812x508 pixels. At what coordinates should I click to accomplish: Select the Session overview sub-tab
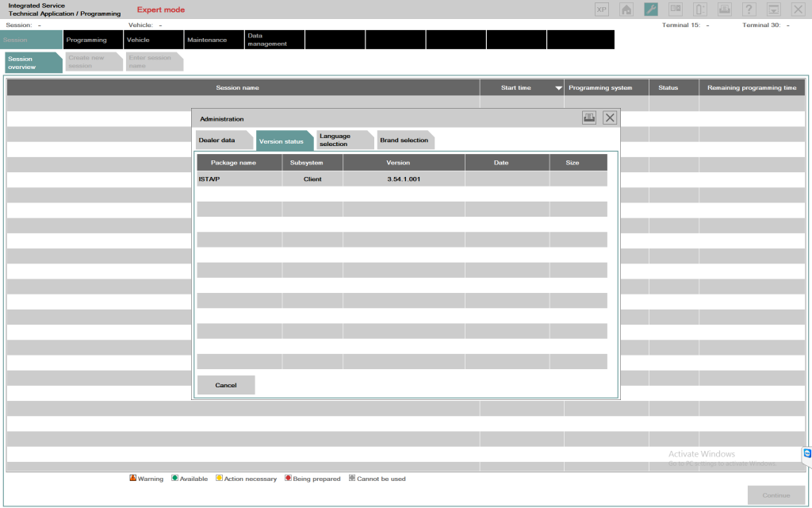33,63
